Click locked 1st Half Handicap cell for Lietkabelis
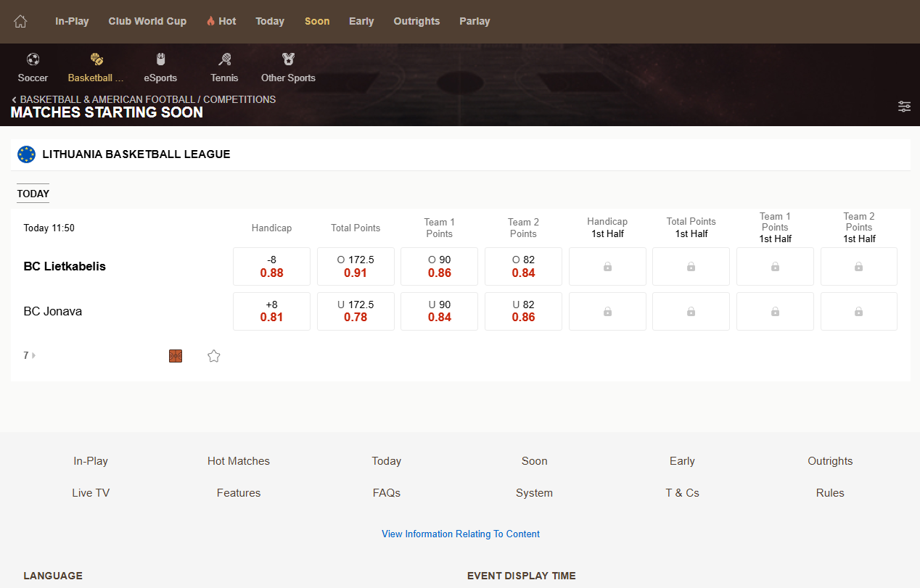This screenshot has height=588, width=920. pyautogui.click(x=607, y=267)
